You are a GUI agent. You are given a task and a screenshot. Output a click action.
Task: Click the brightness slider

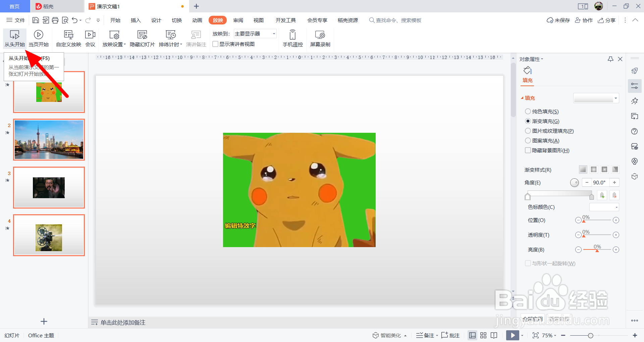coord(597,250)
